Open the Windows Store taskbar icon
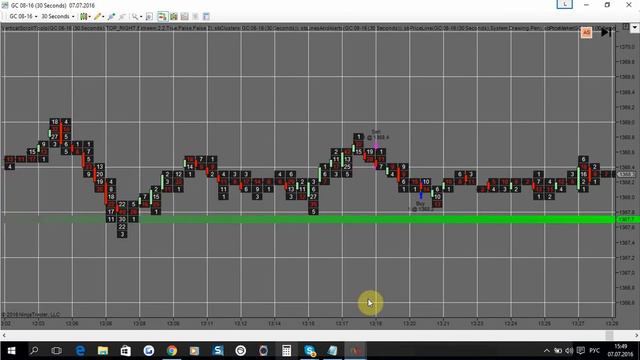 pos(126,350)
